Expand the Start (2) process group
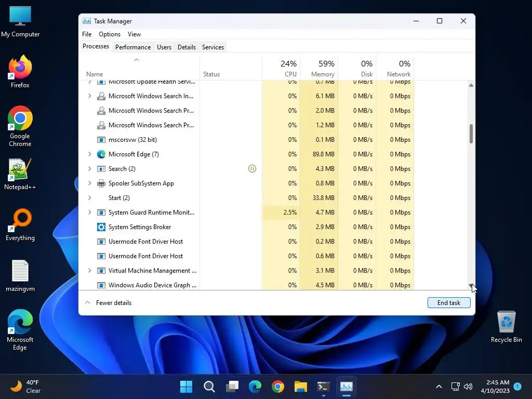Viewport: 532px width, 399px height. pyautogui.click(x=89, y=198)
